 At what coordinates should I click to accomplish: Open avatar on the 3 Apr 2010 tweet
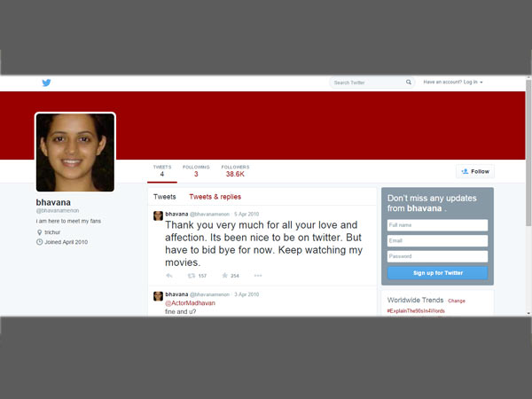pyautogui.click(x=158, y=296)
